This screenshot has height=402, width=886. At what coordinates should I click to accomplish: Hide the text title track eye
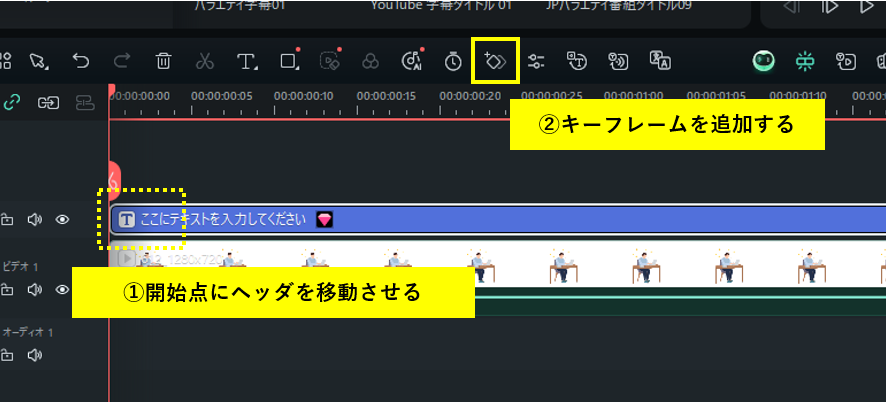point(62,220)
